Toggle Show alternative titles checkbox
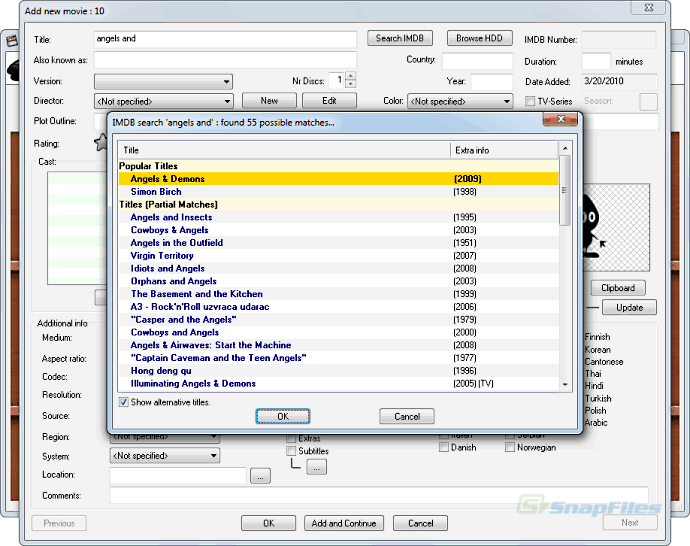The height and width of the screenshot is (546, 690). coord(124,402)
